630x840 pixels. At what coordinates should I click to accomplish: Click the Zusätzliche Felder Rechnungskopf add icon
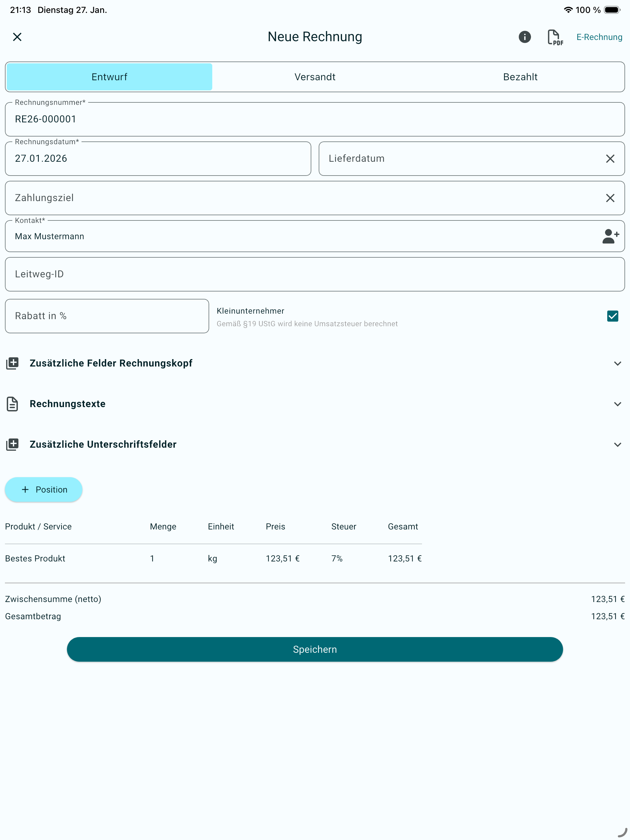click(x=13, y=363)
